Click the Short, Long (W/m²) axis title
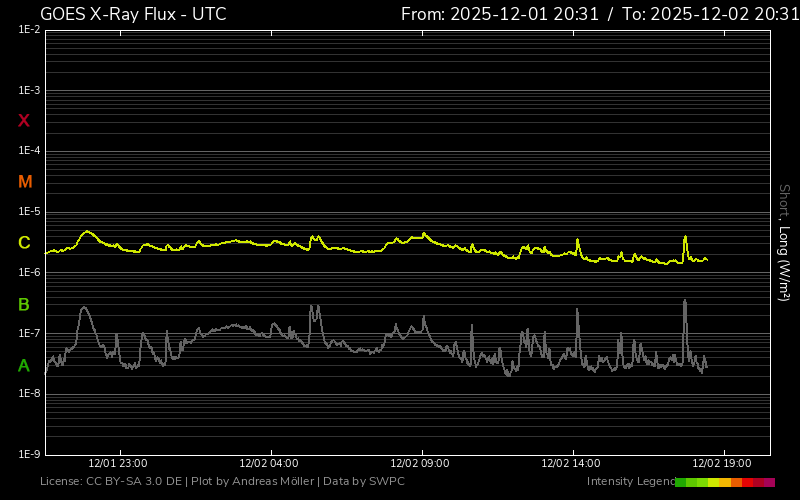 (785, 242)
